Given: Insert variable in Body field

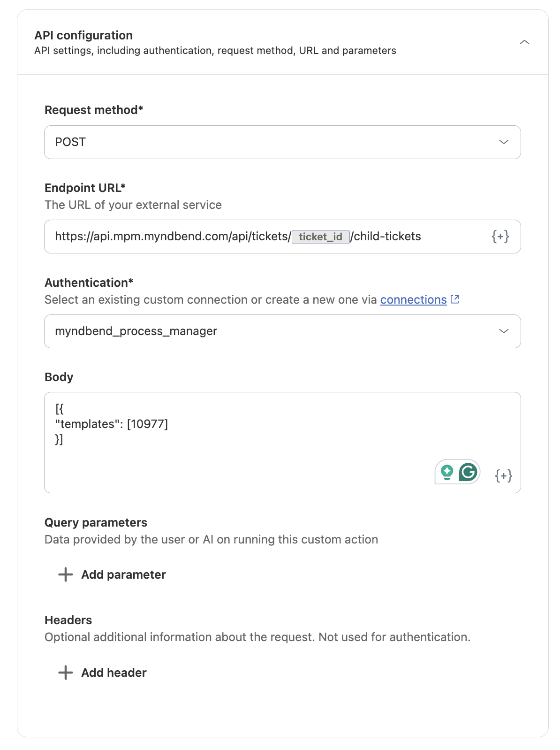Looking at the screenshot, I should click(x=503, y=475).
